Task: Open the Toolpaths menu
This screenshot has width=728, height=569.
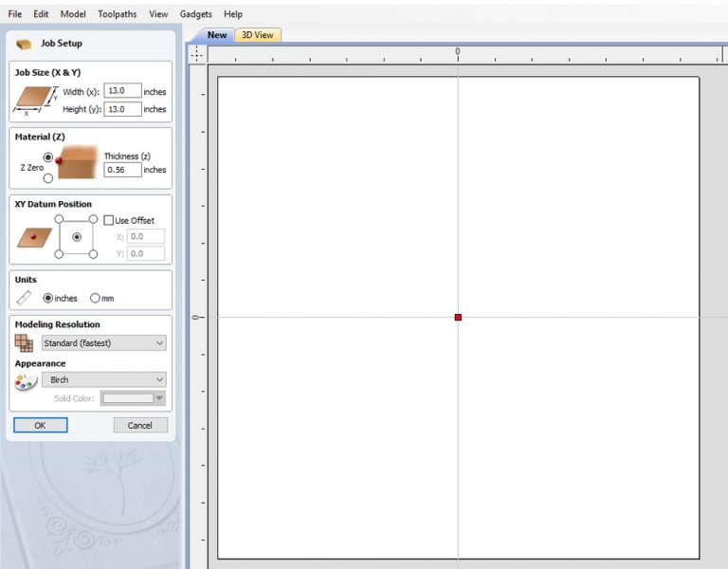Action: pyautogui.click(x=117, y=14)
